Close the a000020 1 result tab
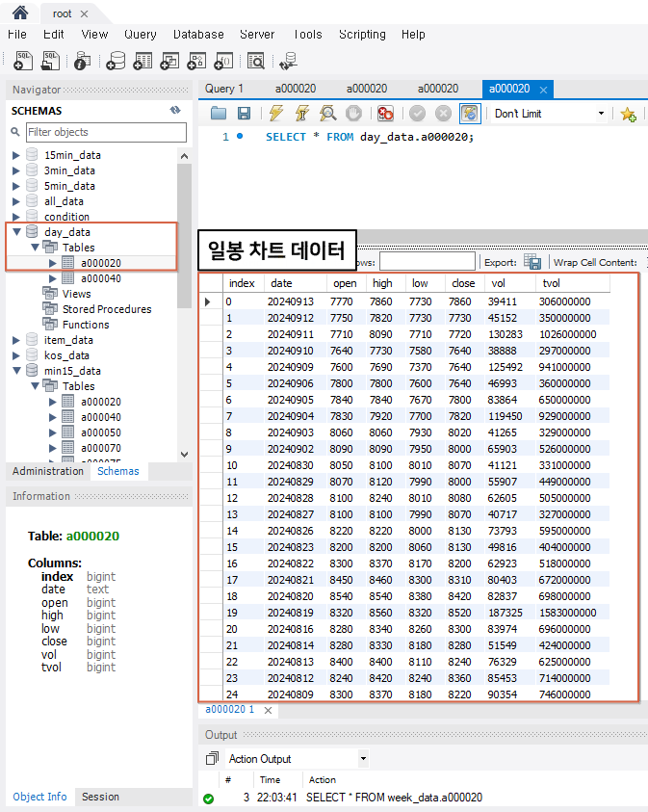648x812 pixels. (x=268, y=711)
